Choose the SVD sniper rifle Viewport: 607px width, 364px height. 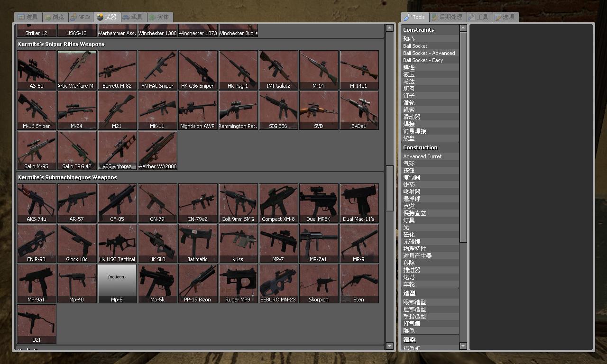pos(319,110)
